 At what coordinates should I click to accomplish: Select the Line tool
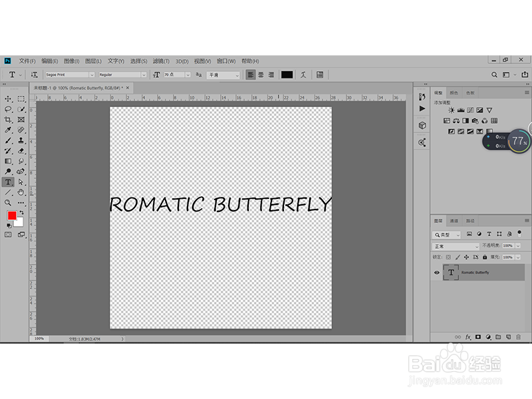coord(8,192)
